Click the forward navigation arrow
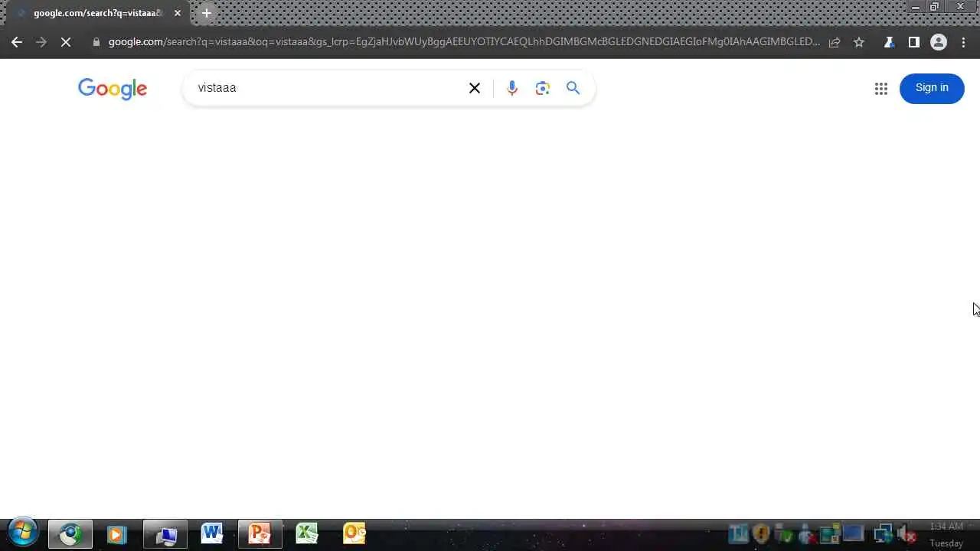The width and height of the screenshot is (980, 551). 41,42
